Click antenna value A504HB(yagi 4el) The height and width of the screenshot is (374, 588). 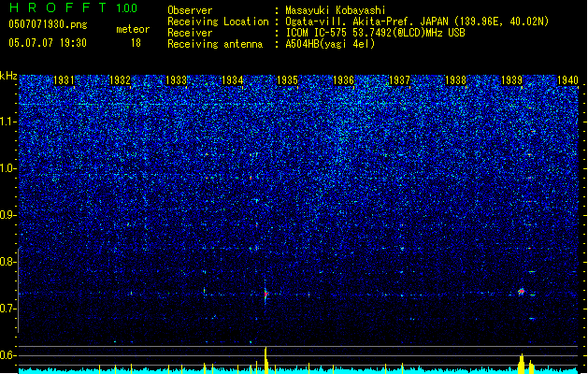330,44
